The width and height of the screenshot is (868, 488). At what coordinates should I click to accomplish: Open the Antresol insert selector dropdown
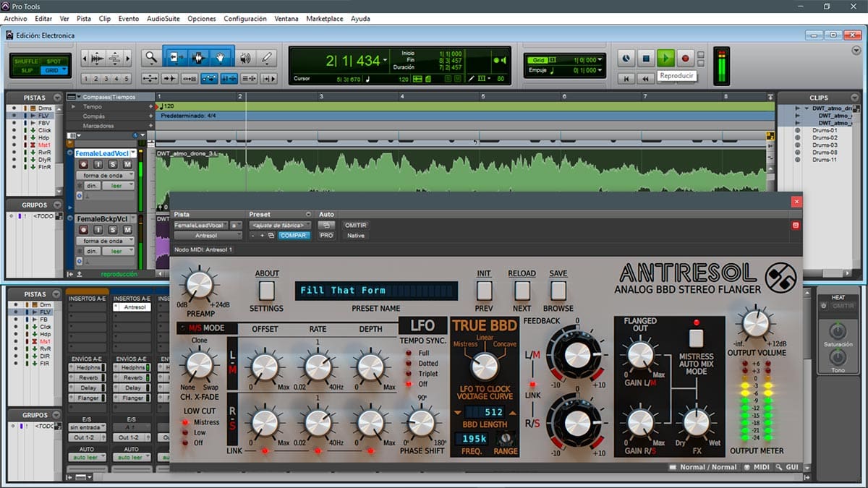pos(208,236)
